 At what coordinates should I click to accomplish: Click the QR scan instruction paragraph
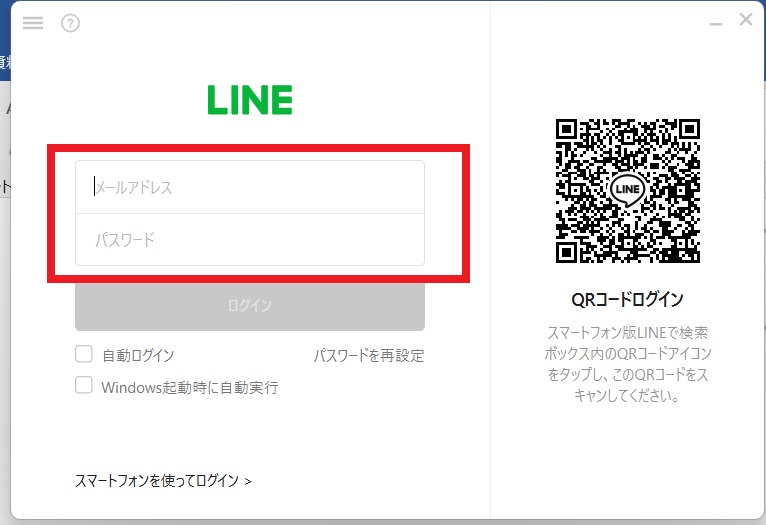click(x=628, y=364)
